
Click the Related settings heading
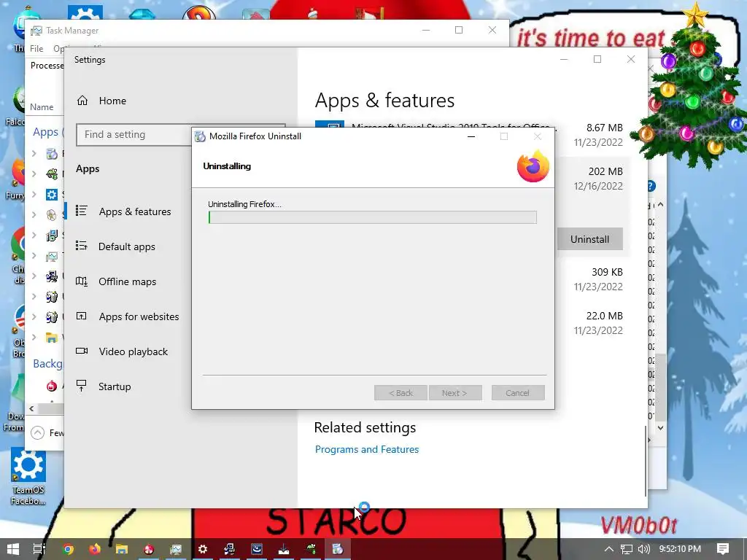point(365,427)
